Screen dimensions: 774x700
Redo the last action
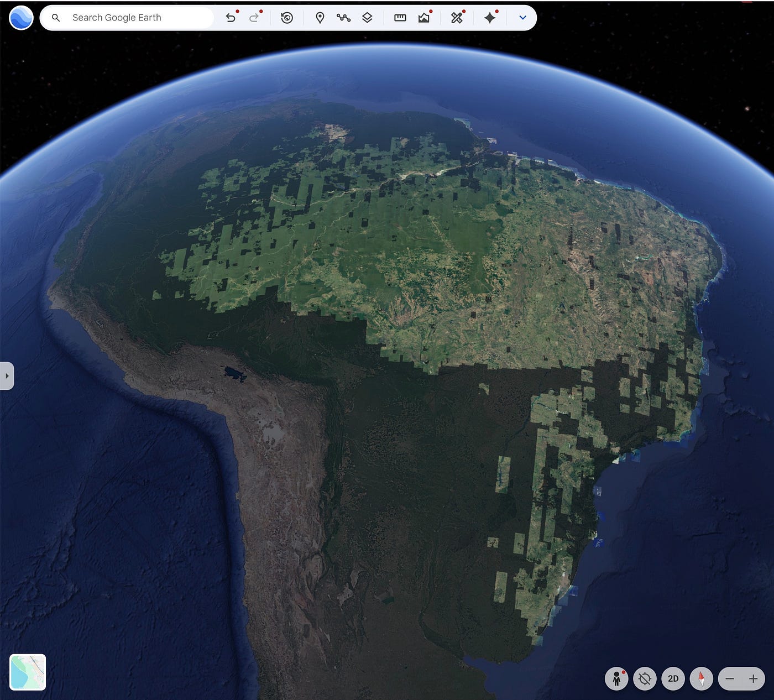click(254, 18)
